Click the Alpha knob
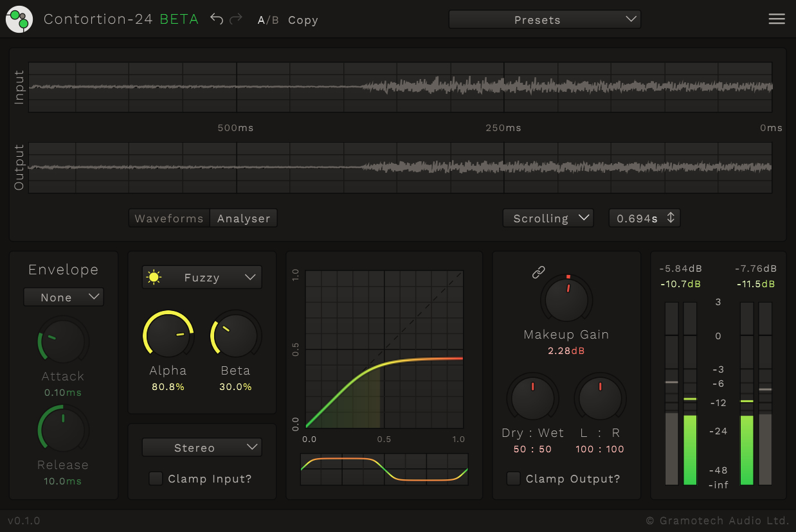796x532 pixels. [x=168, y=335]
